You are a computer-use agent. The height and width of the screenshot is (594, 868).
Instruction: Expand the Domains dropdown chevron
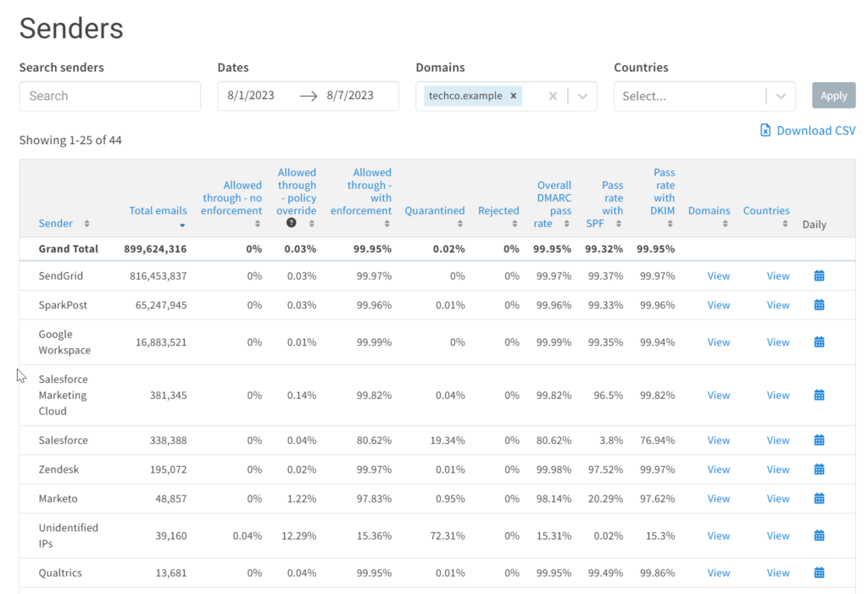[582, 97]
